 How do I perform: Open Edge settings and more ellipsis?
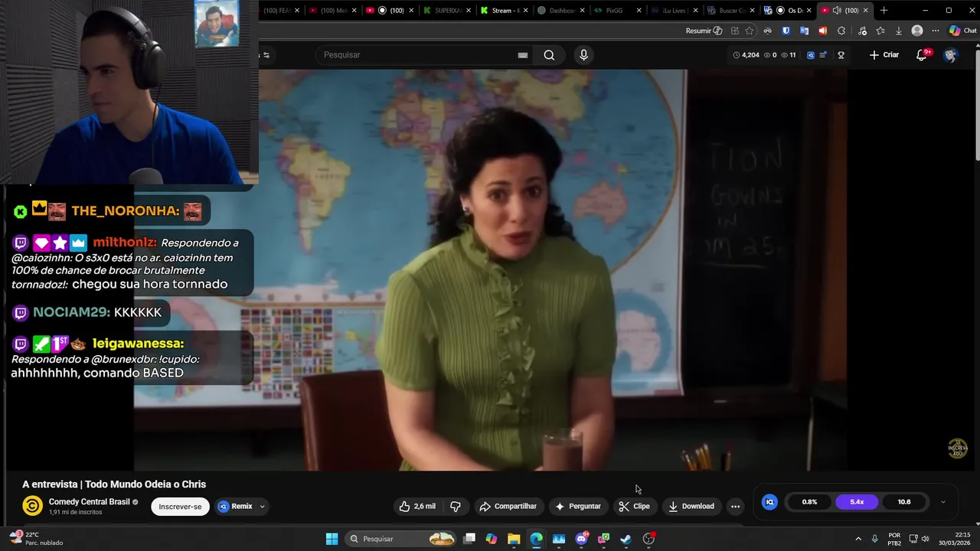(x=935, y=31)
